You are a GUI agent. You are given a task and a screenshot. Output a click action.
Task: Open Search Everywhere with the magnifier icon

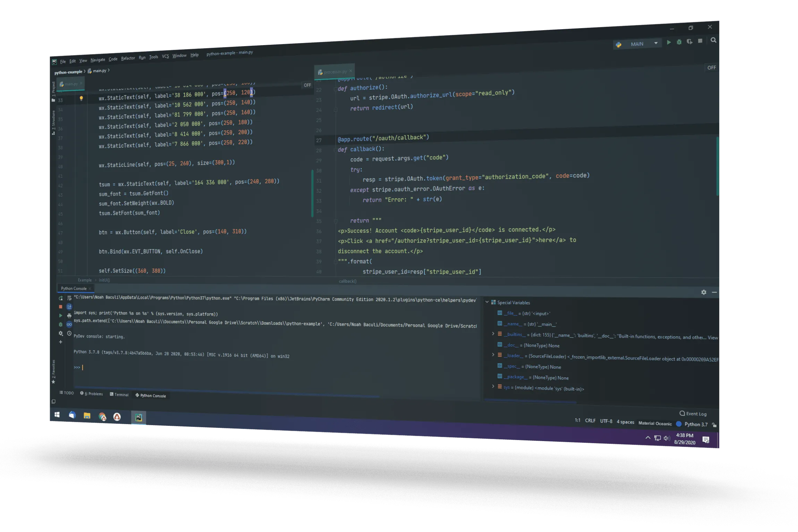713,41
